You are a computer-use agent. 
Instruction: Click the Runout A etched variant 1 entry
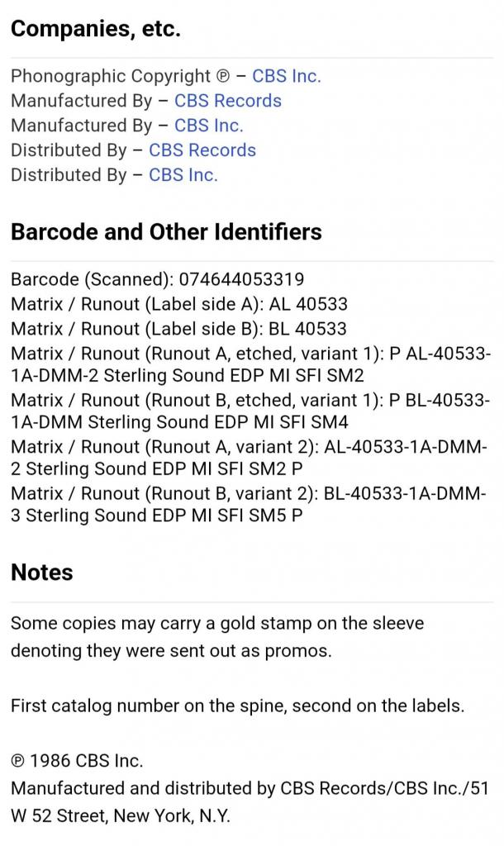(x=250, y=364)
